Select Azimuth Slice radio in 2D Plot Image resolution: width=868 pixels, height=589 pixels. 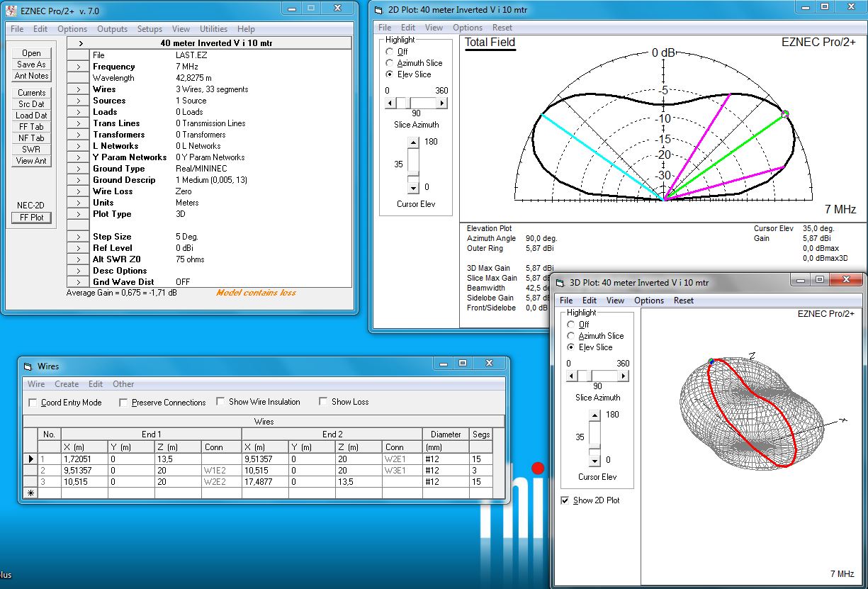tap(390, 63)
